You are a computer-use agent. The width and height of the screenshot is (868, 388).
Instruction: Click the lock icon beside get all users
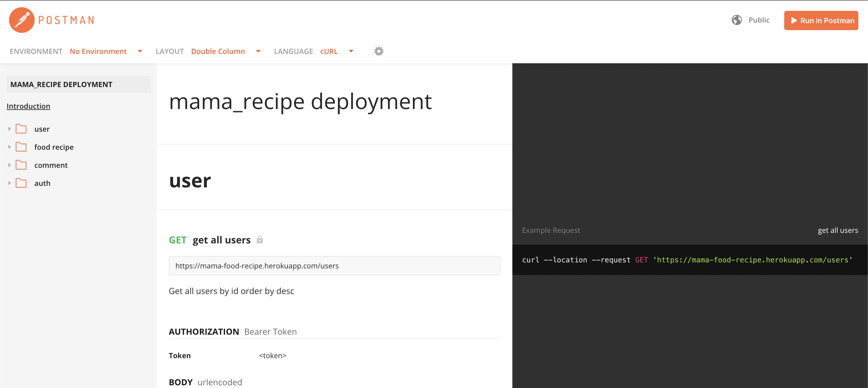[260, 240]
